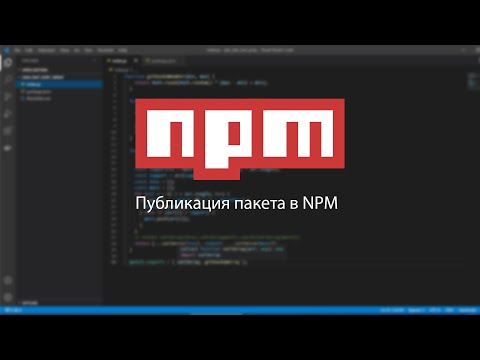The height and width of the screenshot is (360, 480).
Task: Click the line and column indicator
Action: point(392,310)
